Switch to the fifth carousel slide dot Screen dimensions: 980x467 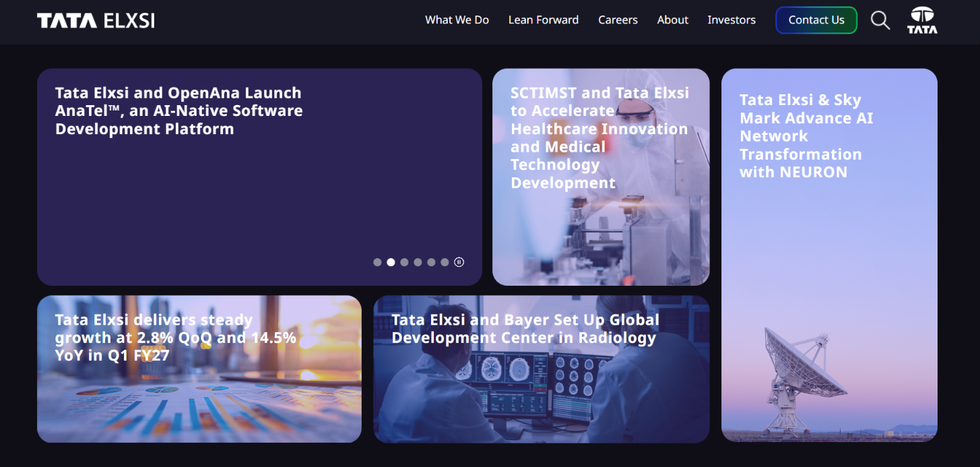click(x=431, y=262)
